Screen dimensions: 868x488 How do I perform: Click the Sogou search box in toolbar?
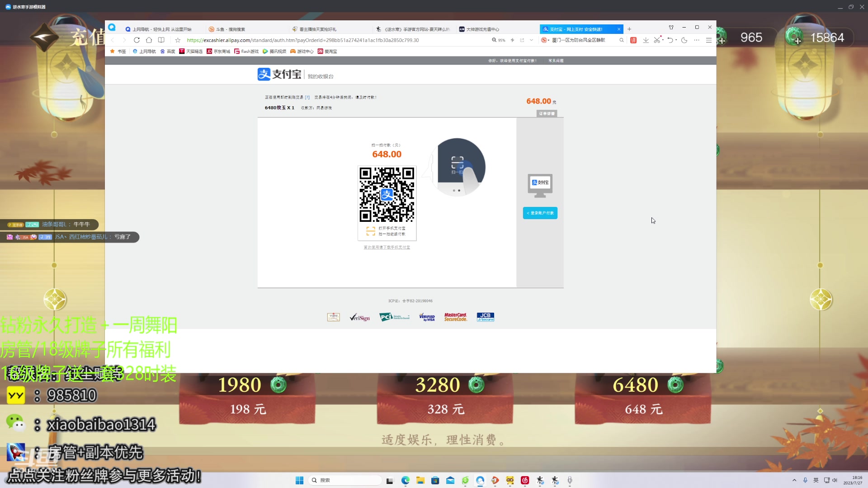583,40
